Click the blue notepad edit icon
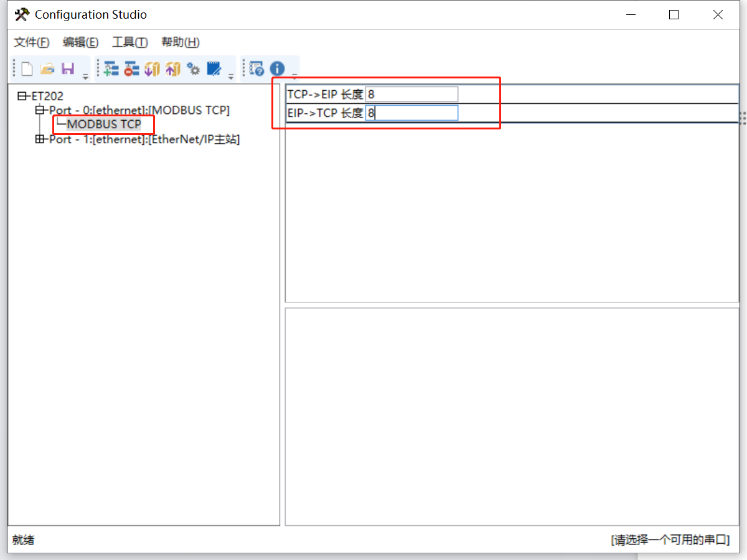This screenshot has height=560, width=747. click(x=214, y=69)
